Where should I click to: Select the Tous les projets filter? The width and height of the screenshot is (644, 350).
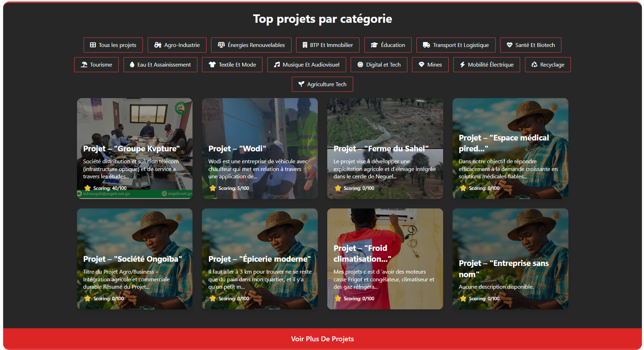pos(113,45)
